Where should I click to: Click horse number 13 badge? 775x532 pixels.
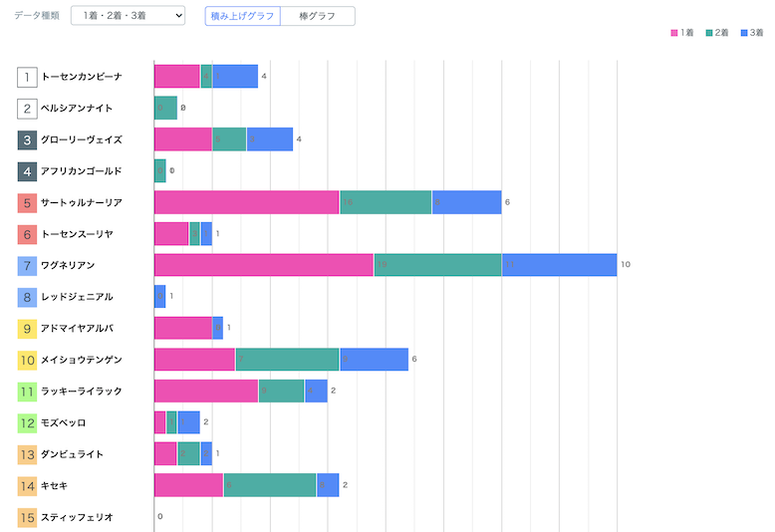(28, 454)
